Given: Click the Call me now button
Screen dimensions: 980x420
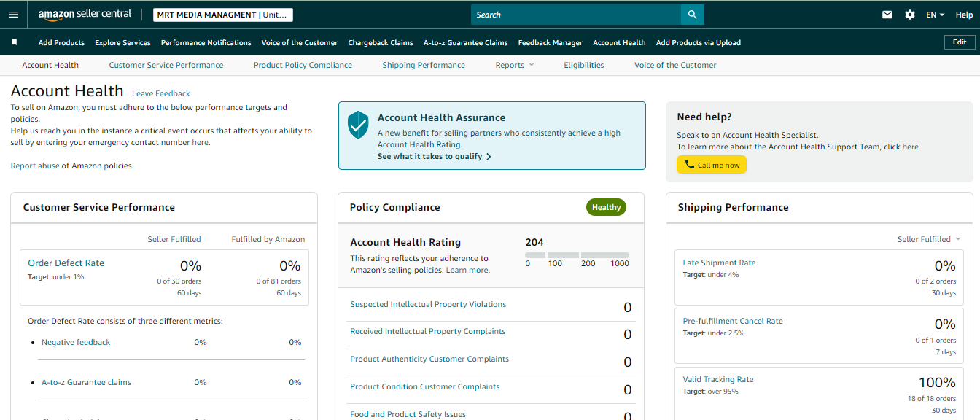Looking at the screenshot, I should click(x=712, y=165).
